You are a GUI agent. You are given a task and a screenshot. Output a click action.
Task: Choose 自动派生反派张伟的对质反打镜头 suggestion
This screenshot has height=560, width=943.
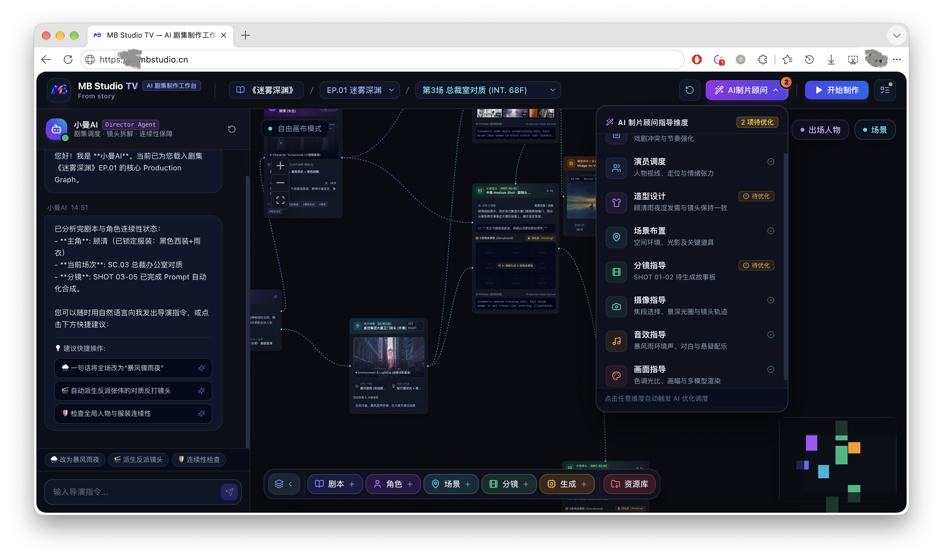coord(133,391)
